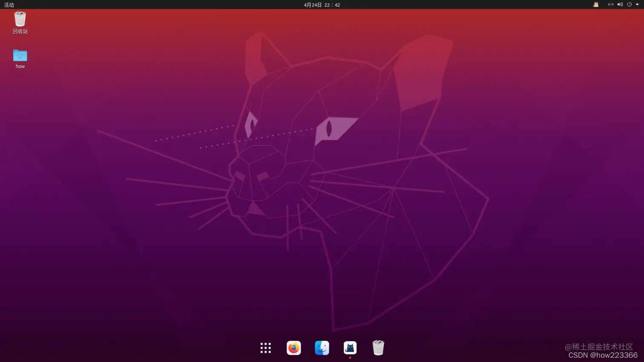Open the network connection indicator
Viewport: 644px width, 362px height.
click(610, 5)
